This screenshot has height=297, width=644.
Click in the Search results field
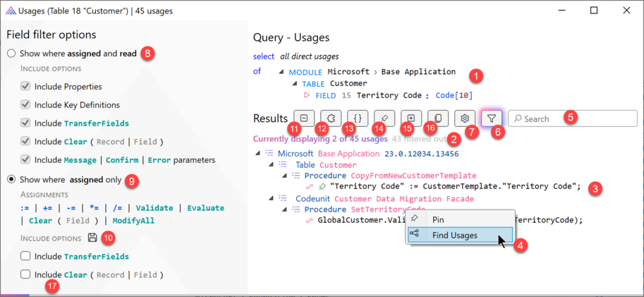573,119
